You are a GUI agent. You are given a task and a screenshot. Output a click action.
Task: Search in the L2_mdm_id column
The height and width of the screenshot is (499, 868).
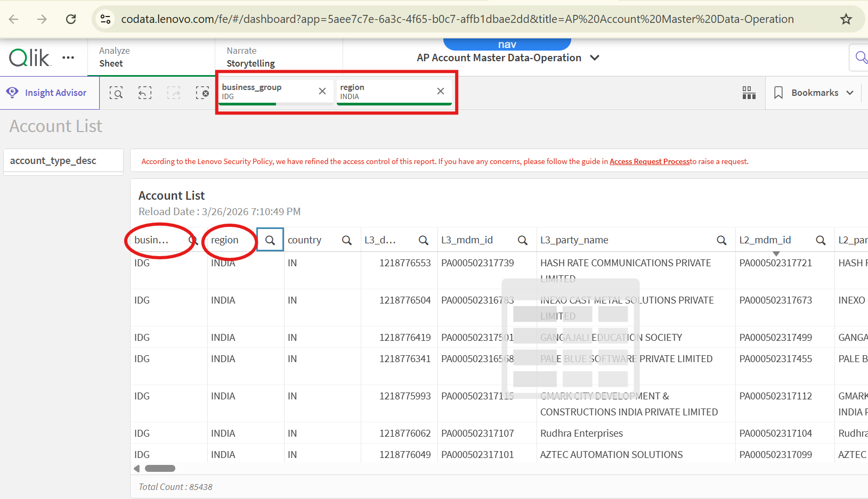click(x=821, y=240)
